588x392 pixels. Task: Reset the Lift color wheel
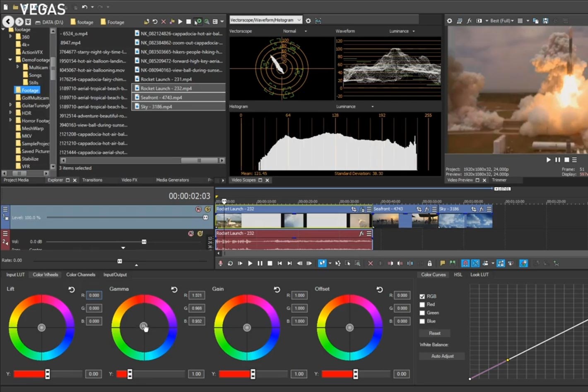click(72, 290)
